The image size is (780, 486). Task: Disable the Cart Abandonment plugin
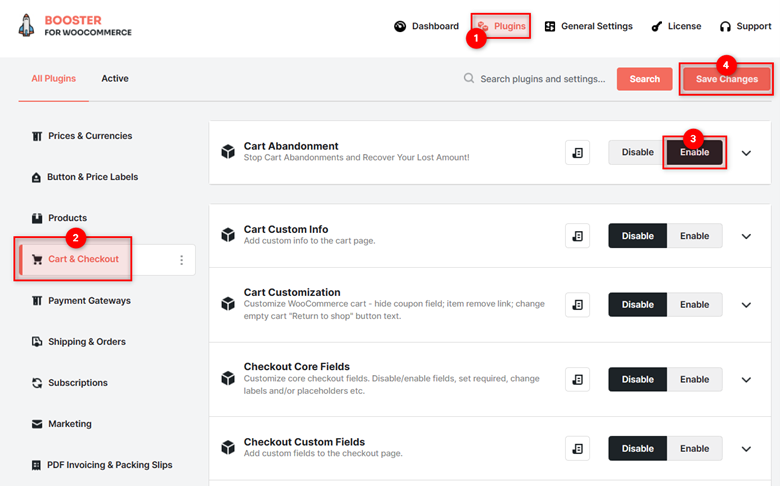[x=637, y=152]
